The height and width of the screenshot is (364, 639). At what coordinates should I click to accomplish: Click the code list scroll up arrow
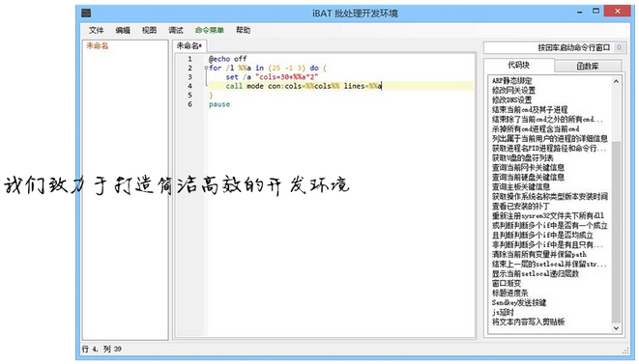[x=616, y=81]
